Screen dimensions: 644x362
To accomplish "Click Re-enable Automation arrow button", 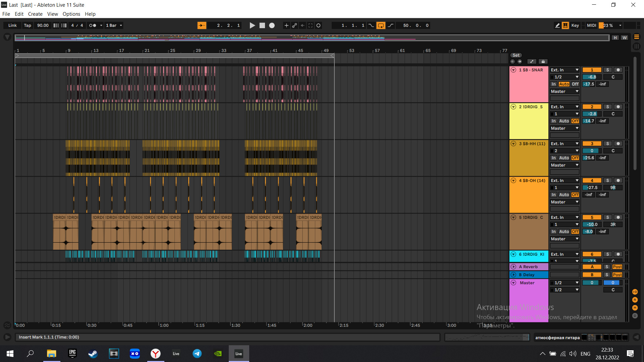I will pyautogui.click(x=303, y=25).
